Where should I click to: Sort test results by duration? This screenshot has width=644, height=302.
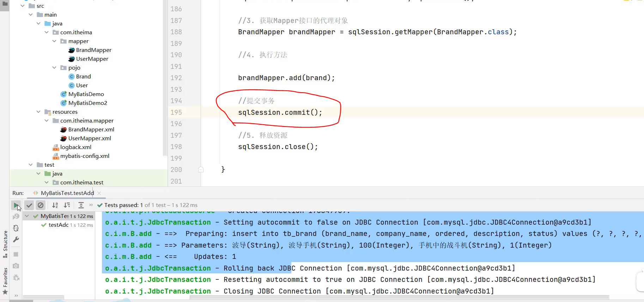coord(67,205)
